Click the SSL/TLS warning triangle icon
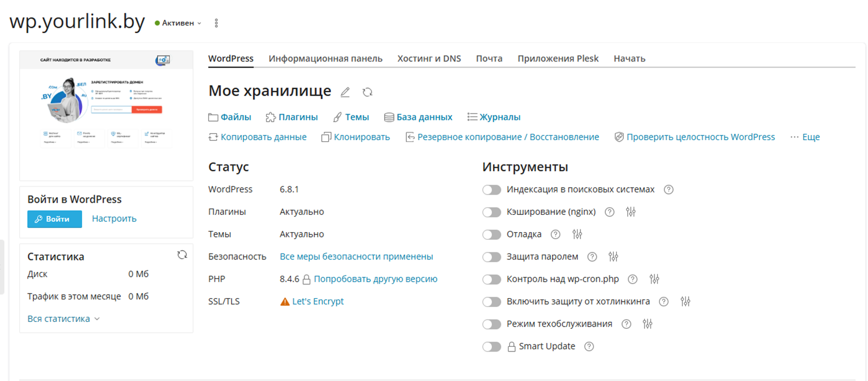This screenshot has height=381, width=868. click(x=285, y=302)
